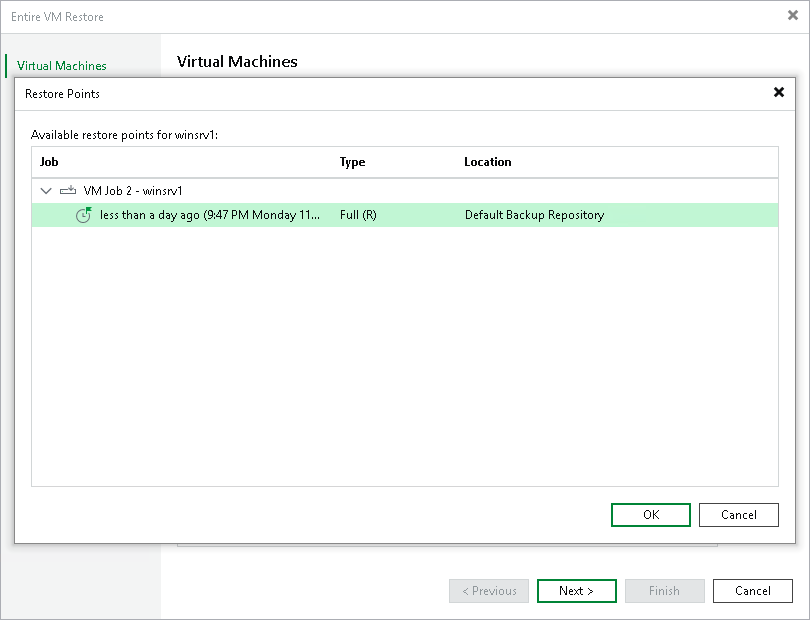This screenshot has width=810, height=620.
Task: Click the wizard's Finish button
Action: pos(664,591)
